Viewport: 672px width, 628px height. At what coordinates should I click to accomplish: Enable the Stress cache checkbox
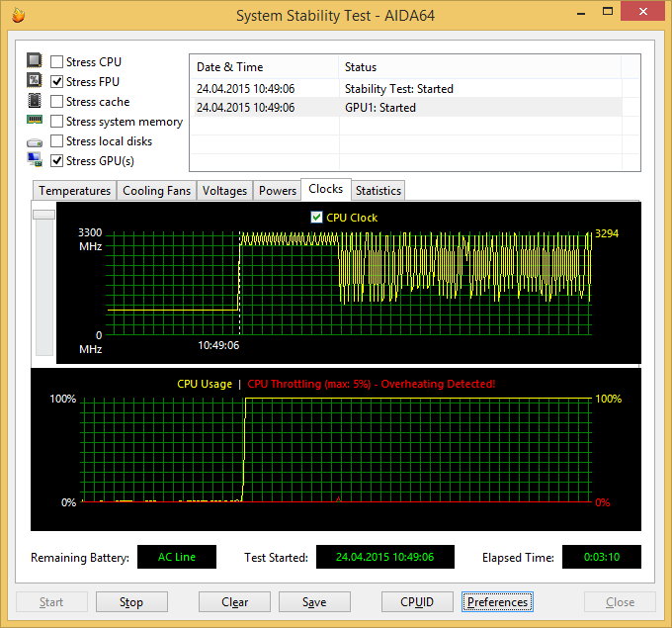click(x=56, y=102)
